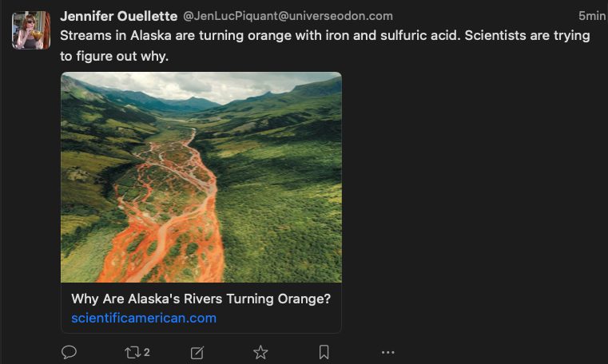Boost the Alaska streams post
608x364 pixels.
click(132, 352)
